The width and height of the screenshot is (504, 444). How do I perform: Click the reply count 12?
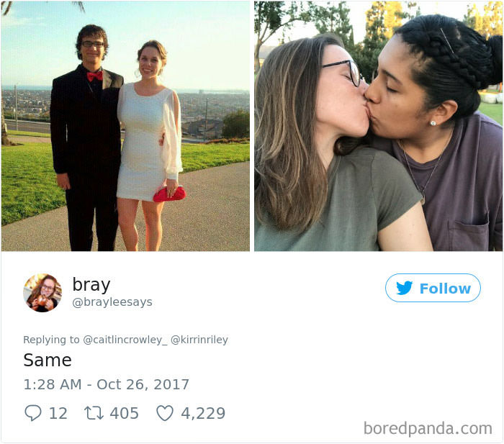coord(58,413)
